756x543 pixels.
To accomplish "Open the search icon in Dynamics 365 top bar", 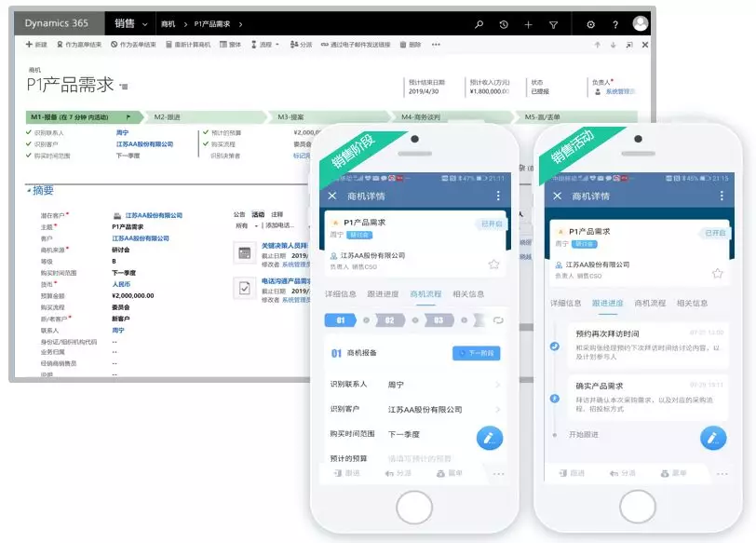I will (x=478, y=25).
